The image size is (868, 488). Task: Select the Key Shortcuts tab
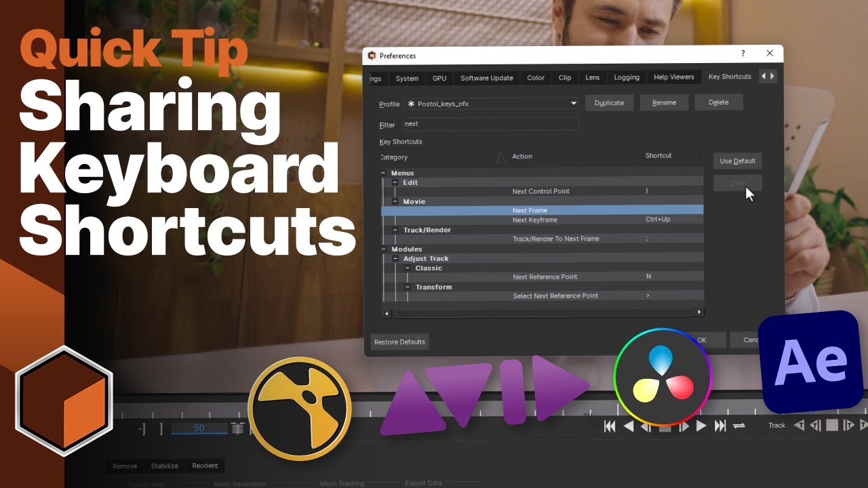(730, 77)
